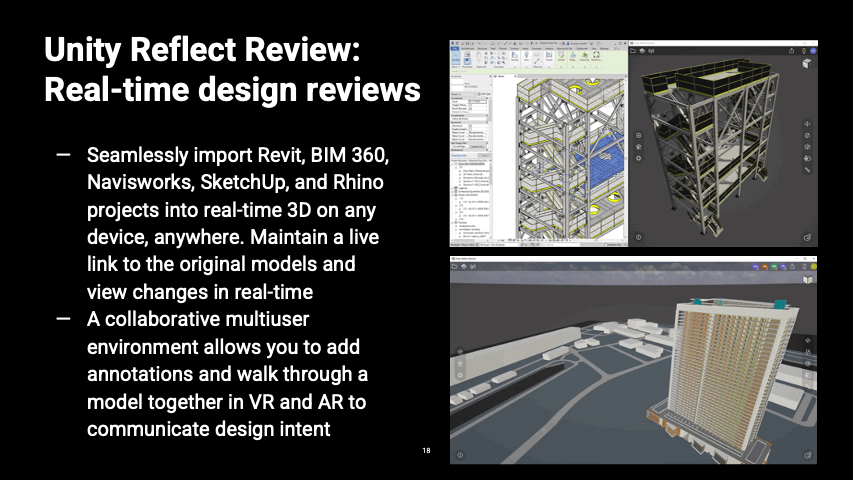Click the bullet text "Seamlessly import Revit, BIM 360,"
This screenshot has width=853, height=480.
click(238, 155)
